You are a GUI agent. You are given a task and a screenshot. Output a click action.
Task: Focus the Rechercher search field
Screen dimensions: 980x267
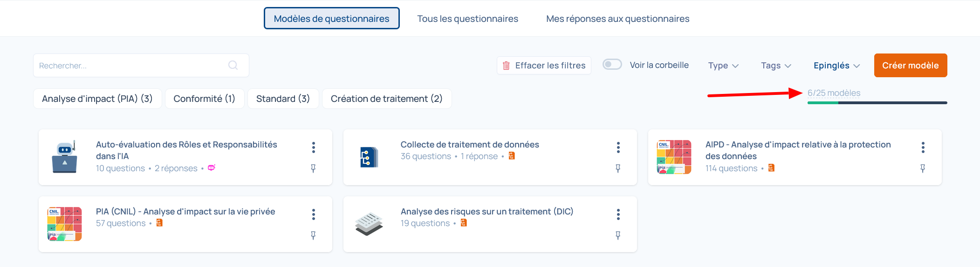point(130,66)
